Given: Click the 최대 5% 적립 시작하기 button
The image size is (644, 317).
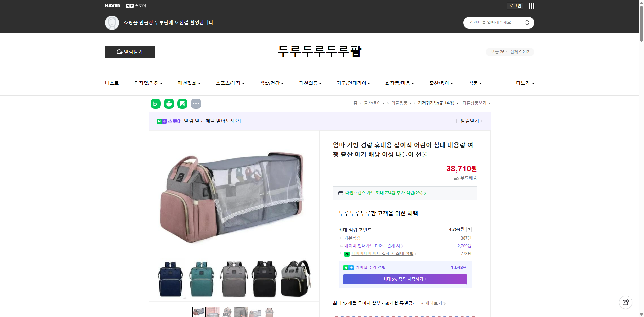Looking at the screenshot, I should (x=405, y=279).
